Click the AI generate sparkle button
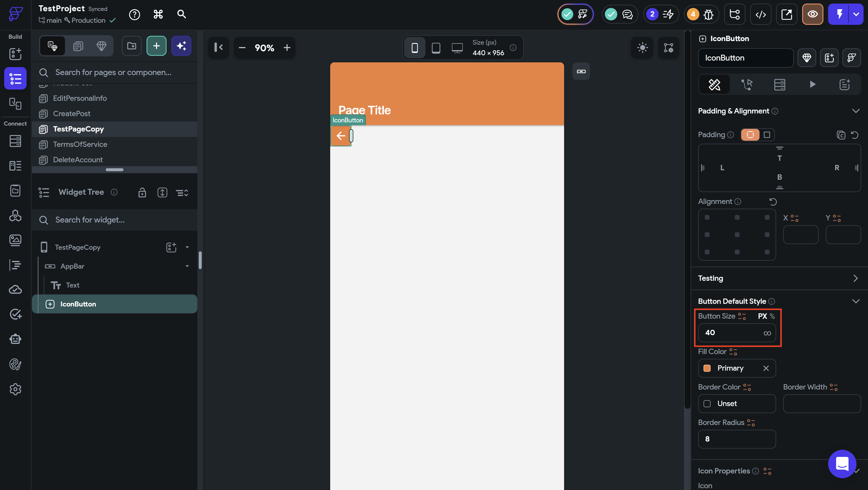This screenshot has width=868, height=490. [181, 46]
